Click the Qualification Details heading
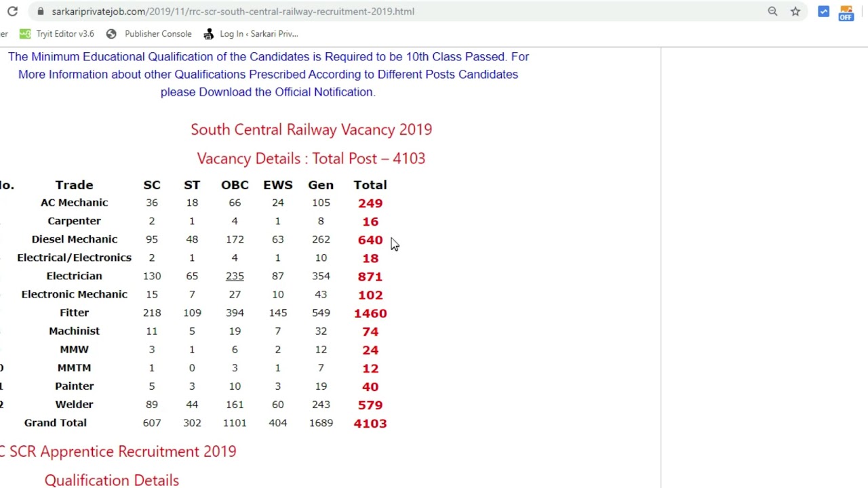Viewport: 868px width, 488px height. (x=112, y=481)
